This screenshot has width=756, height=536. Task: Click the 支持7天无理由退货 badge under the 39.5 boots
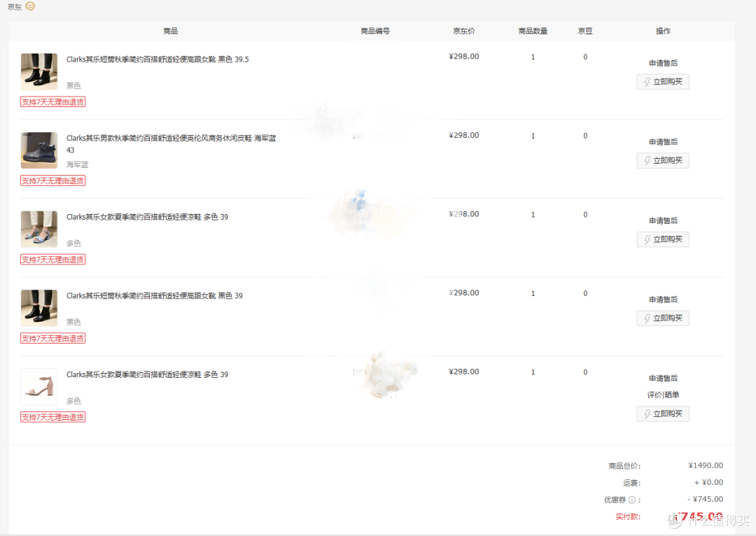53,101
